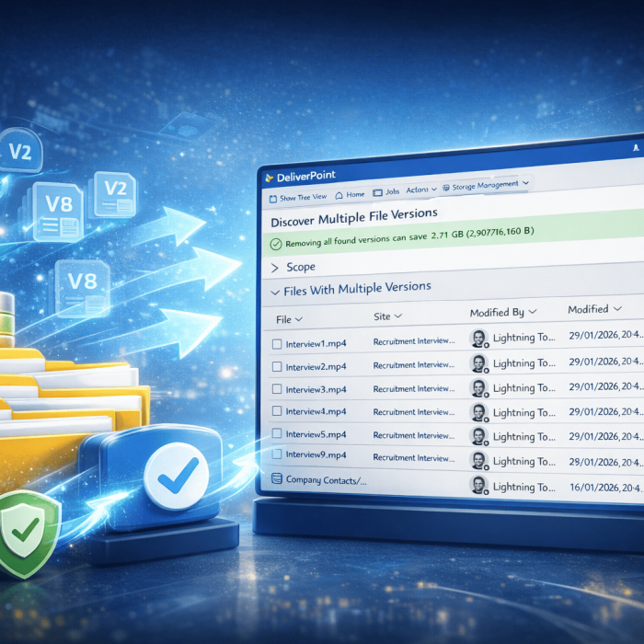Open the Interview2.mp4 file link
Screen dimensions: 644x644
316,367
